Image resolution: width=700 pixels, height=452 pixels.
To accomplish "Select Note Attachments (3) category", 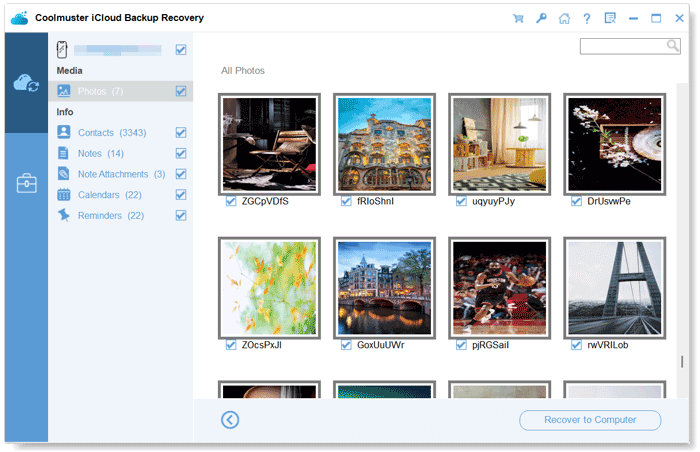I will 121,174.
